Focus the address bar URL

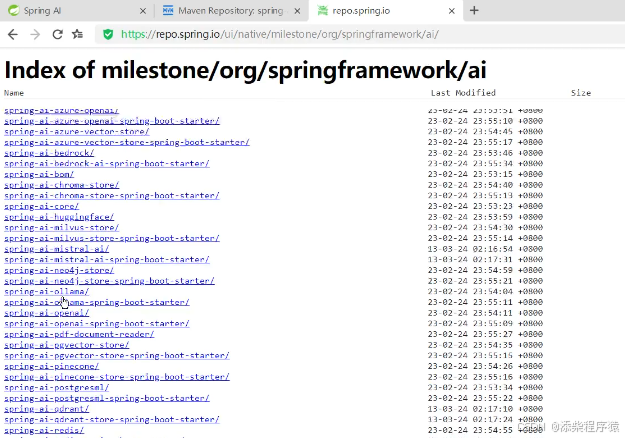(280, 34)
